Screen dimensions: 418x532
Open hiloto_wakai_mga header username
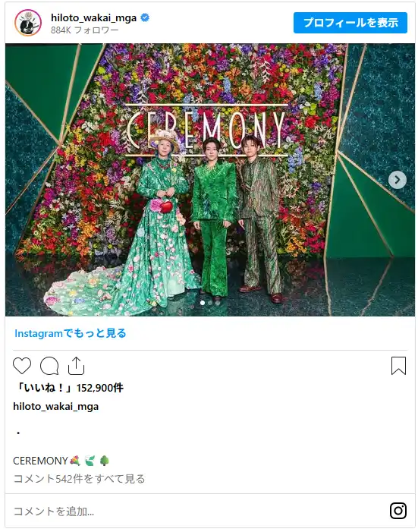coord(93,17)
